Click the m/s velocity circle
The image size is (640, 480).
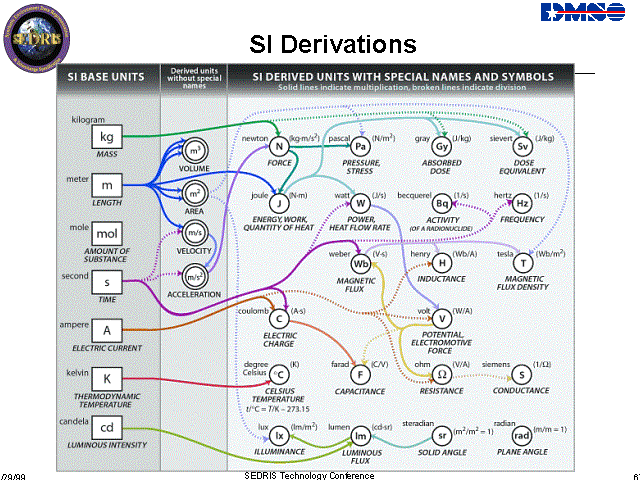195,233
